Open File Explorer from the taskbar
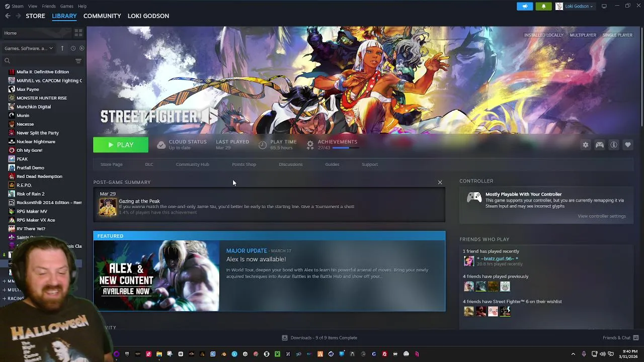Image resolution: width=644 pixels, height=362 pixels. (x=159, y=354)
